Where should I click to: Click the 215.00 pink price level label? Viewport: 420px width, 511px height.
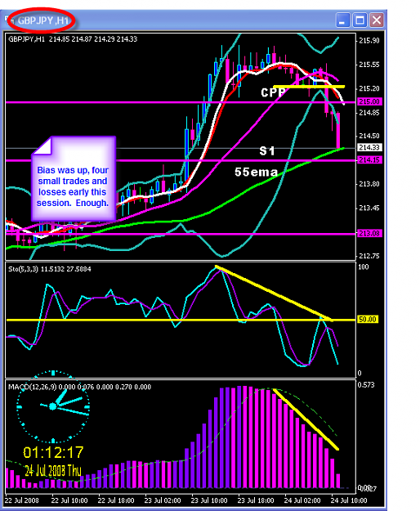pos(369,101)
